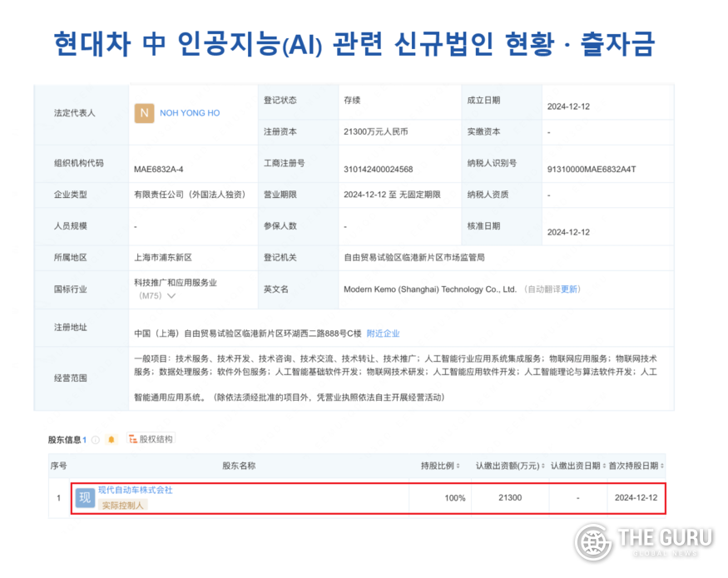Image resolution: width=728 pixels, height=578 pixels.
Task: Select the organization code MAE6832A-4
Action: pyautogui.click(x=159, y=170)
